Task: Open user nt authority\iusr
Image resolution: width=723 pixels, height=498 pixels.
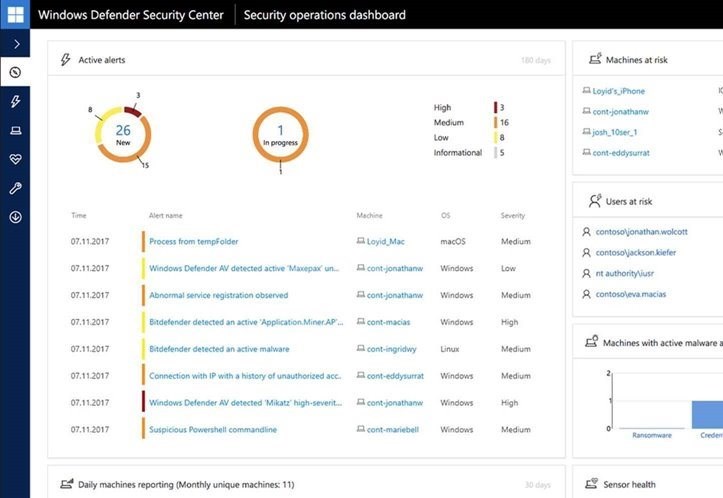Action: tap(624, 273)
